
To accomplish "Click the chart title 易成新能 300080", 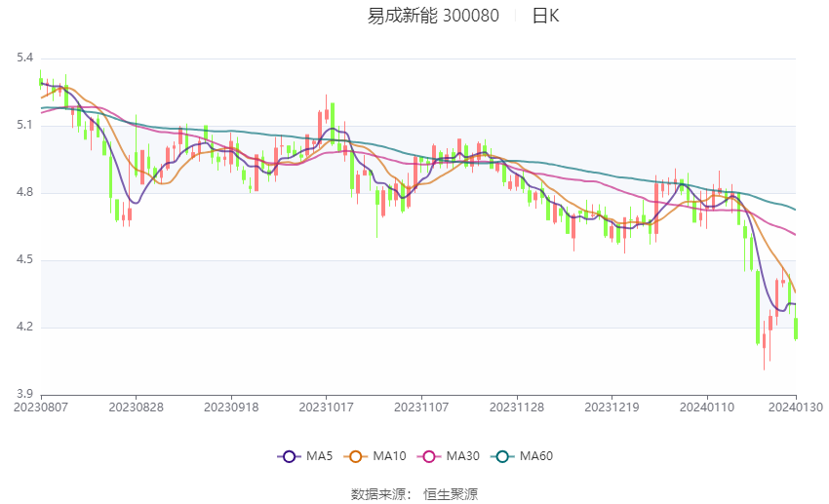I will [x=433, y=16].
